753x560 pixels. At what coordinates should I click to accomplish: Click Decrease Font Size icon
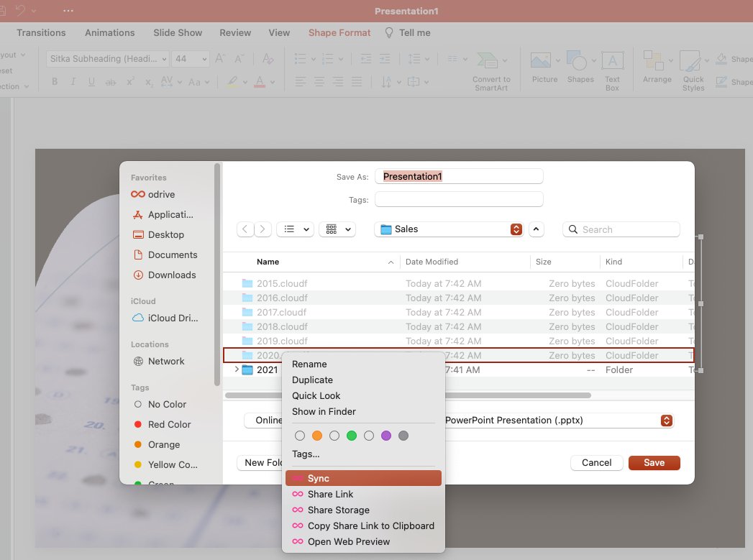[239, 58]
